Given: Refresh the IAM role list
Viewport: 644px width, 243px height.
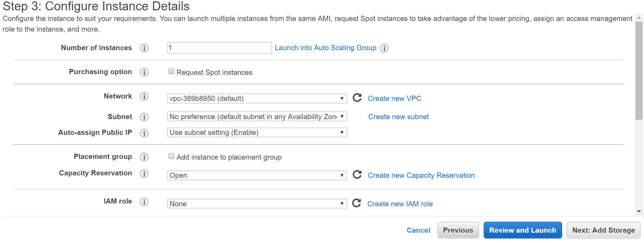Looking at the screenshot, I should (357, 203).
